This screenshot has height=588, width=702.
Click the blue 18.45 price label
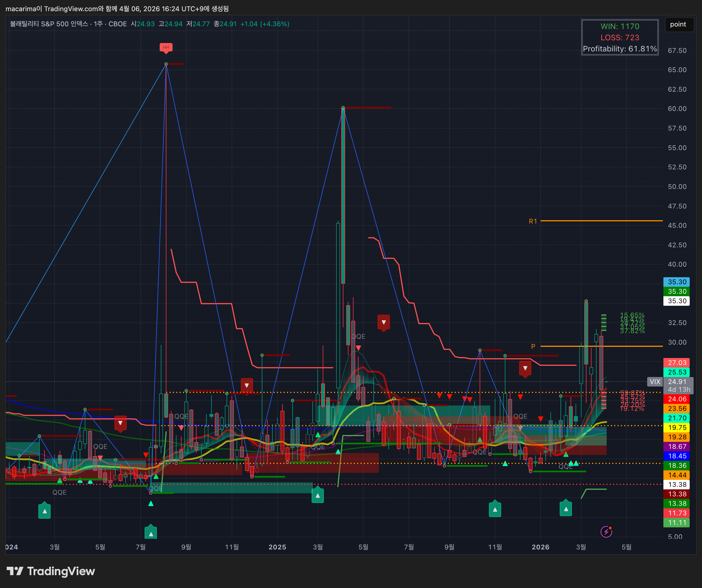pos(677,456)
